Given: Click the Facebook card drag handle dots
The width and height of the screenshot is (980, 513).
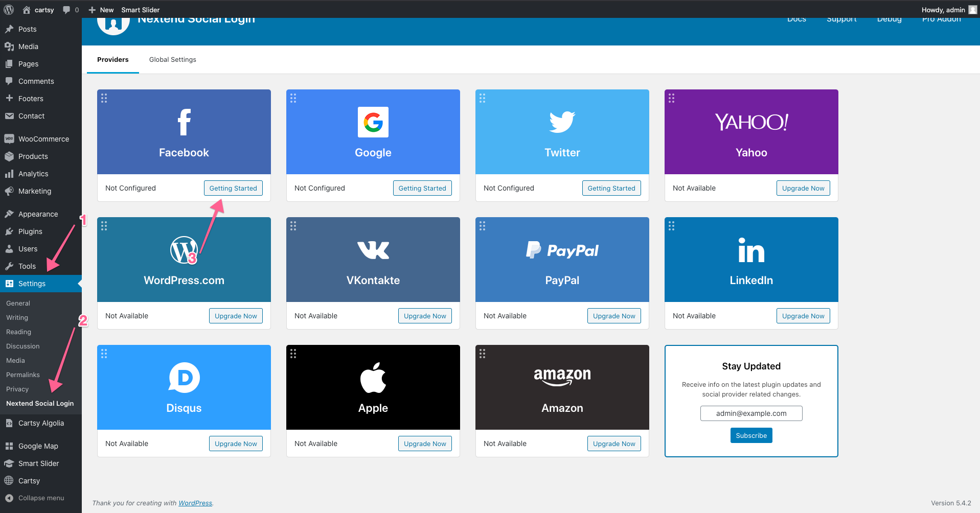Looking at the screenshot, I should (104, 98).
